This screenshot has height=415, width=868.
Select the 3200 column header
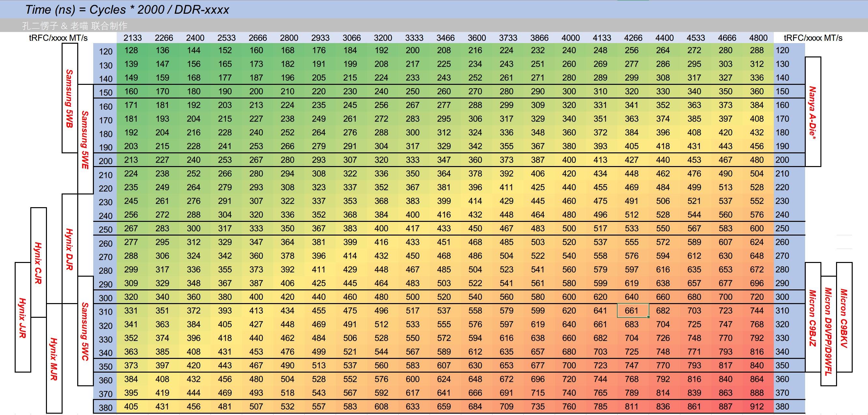[383, 38]
